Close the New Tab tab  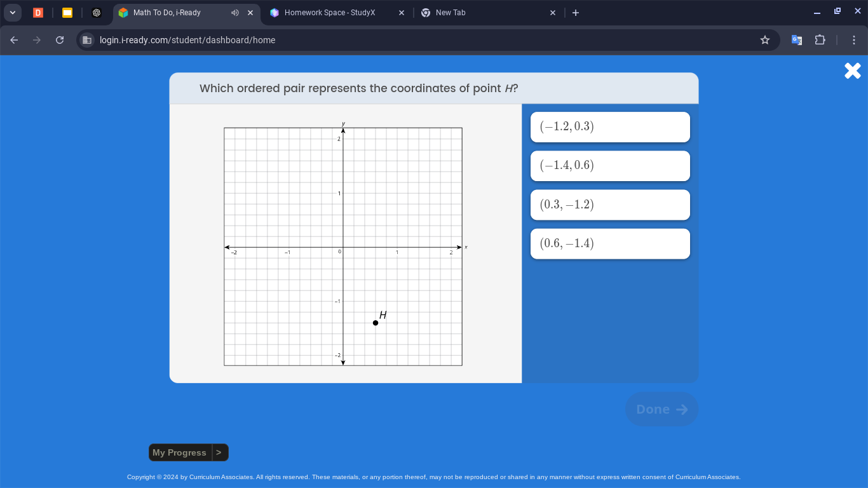pos(553,13)
